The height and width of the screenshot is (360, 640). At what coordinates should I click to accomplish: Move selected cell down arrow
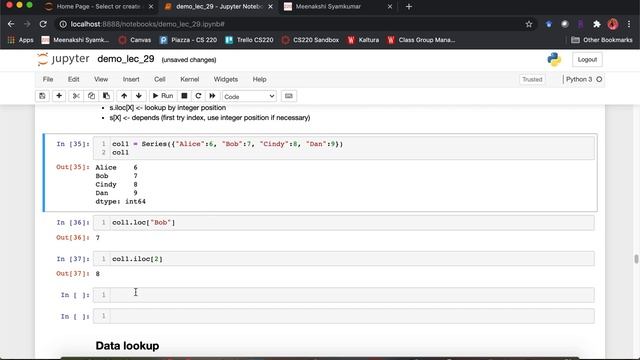coord(139,96)
